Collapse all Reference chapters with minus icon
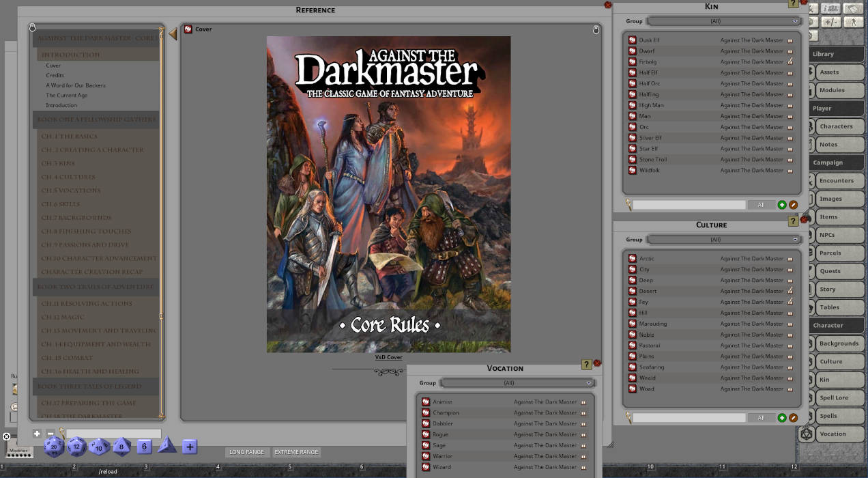This screenshot has height=478, width=868. 50,434
